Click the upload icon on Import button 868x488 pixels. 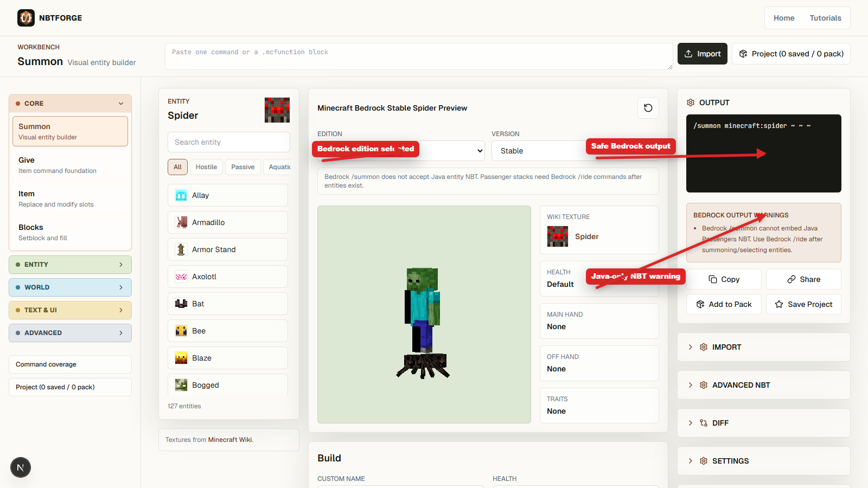click(x=688, y=54)
